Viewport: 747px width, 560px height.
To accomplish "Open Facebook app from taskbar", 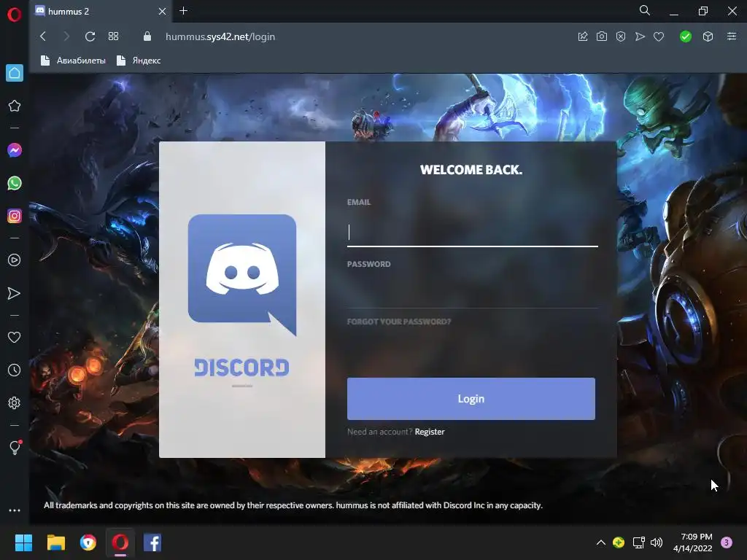I will pyautogui.click(x=152, y=542).
